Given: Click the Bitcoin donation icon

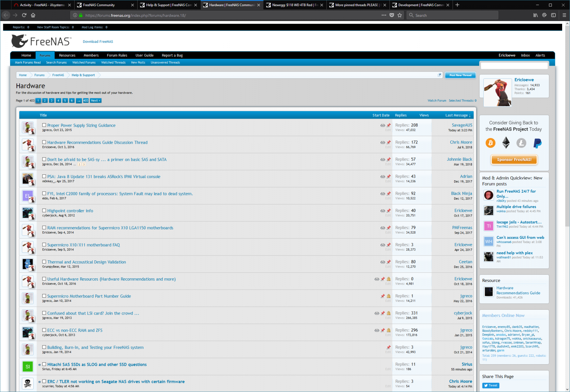Looking at the screenshot, I should click(x=490, y=143).
